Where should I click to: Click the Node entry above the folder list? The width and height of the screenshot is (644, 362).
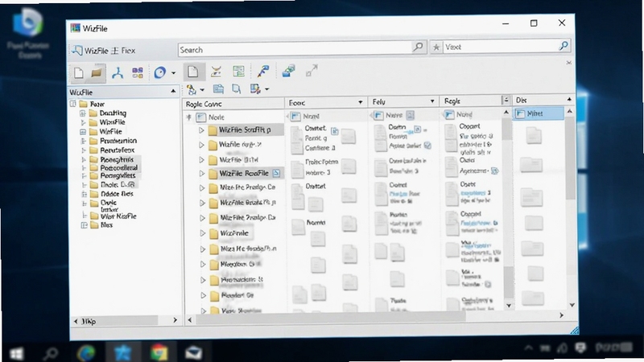pyautogui.click(x=217, y=117)
